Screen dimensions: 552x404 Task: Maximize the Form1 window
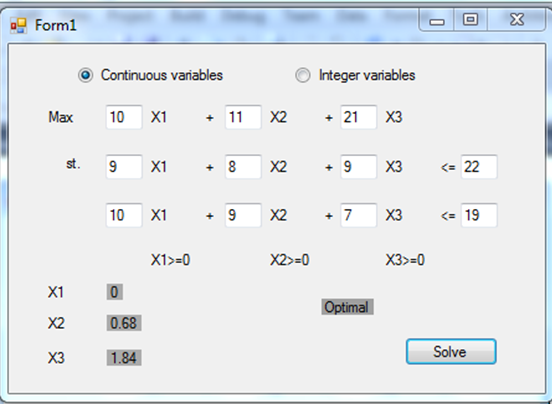point(470,20)
